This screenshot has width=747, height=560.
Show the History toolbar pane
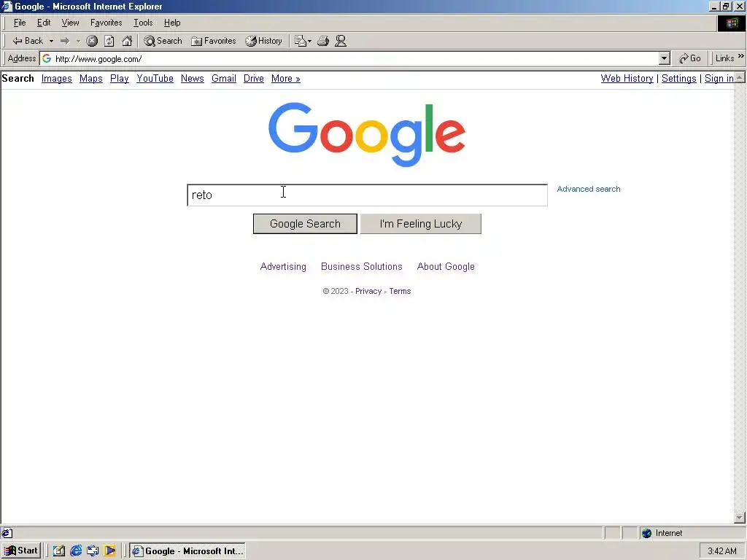point(264,41)
